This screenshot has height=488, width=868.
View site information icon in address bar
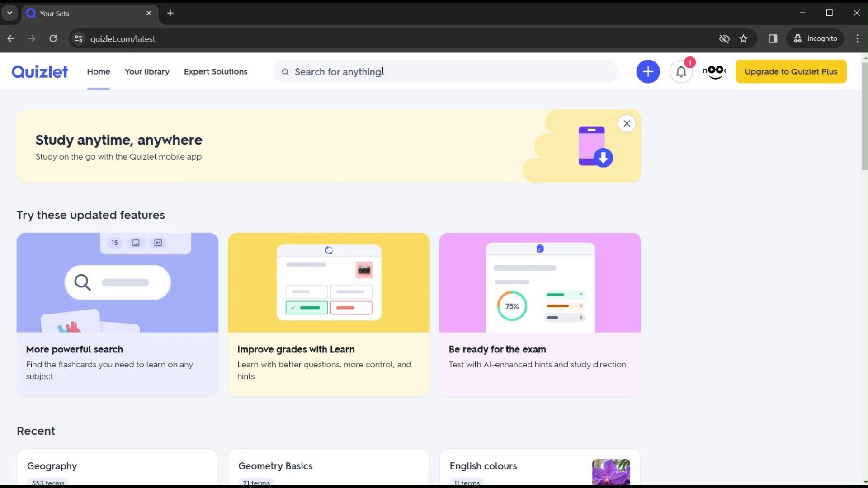click(79, 39)
